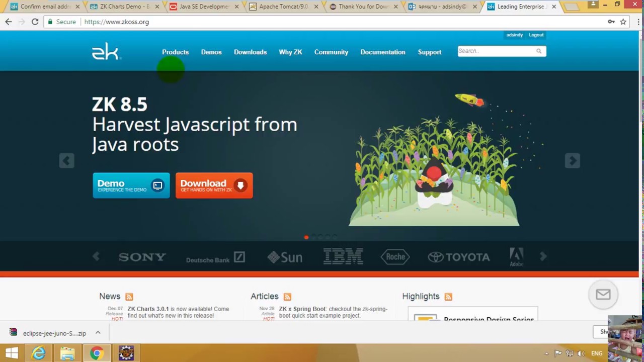Click the Logout link
This screenshot has height=362, width=644.
pyautogui.click(x=536, y=35)
